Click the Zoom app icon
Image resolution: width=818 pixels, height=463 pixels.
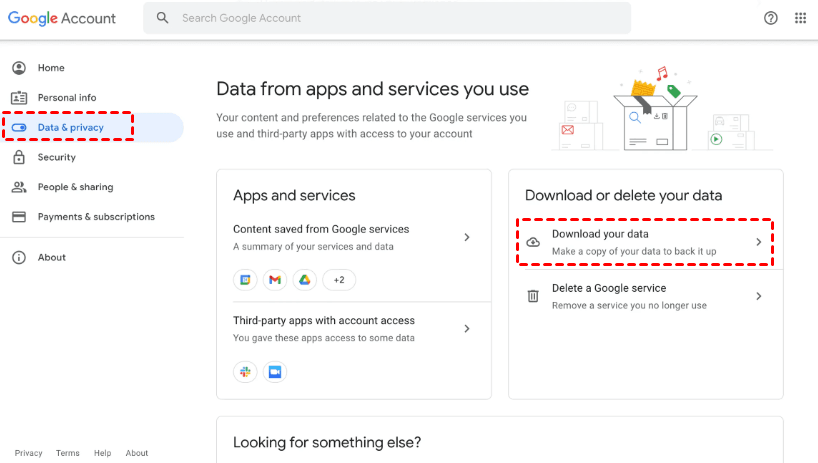point(275,372)
